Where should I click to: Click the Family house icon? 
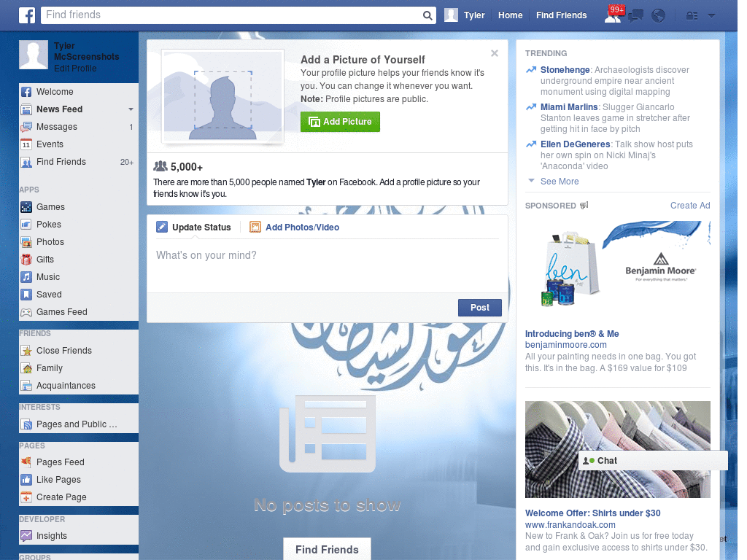click(x=26, y=368)
